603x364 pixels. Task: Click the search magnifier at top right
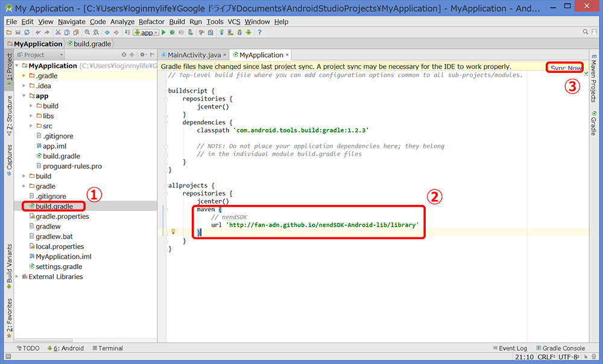point(586,32)
